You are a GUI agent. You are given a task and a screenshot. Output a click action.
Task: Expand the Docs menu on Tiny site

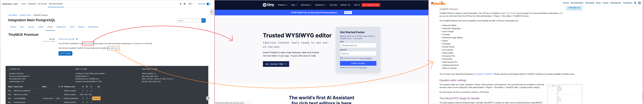coord(295,5)
